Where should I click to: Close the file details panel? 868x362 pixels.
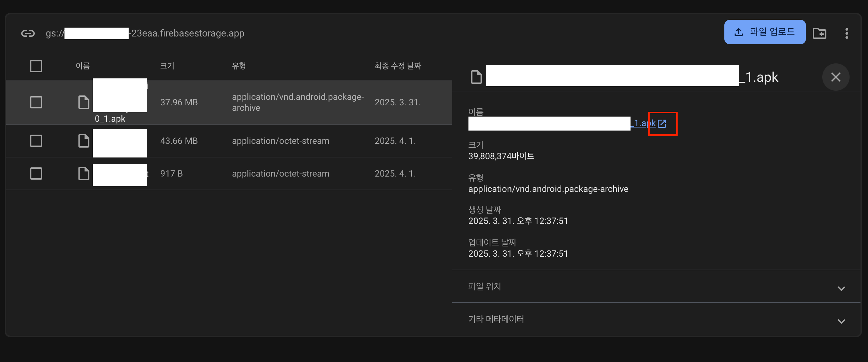click(x=836, y=77)
